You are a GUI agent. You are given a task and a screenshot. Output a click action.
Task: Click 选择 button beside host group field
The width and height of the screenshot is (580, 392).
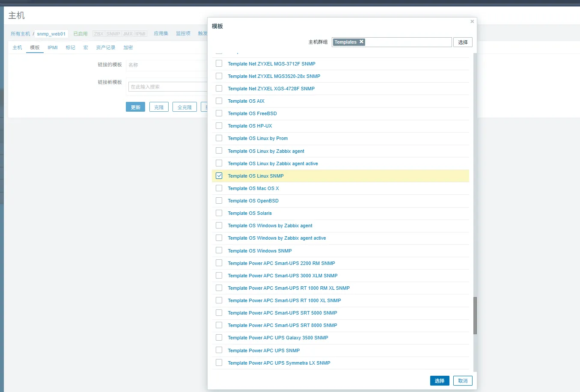coord(462,42)
